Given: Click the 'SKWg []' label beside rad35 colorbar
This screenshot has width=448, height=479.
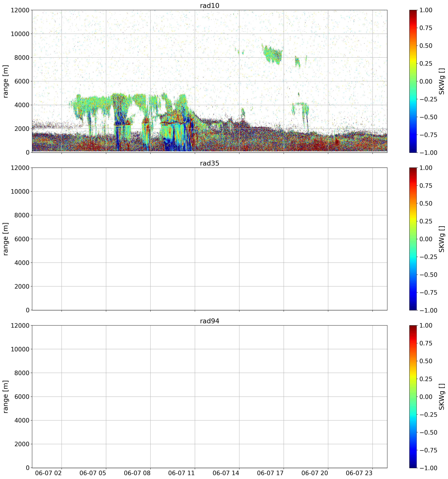Looking at the screenshot, I should (441, 239).
